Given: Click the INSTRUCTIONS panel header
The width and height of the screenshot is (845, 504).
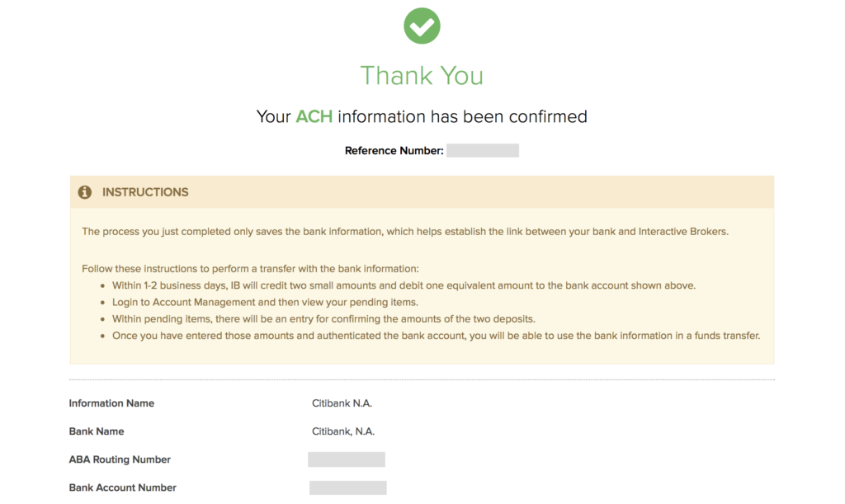Looking at the screenshot, I should (145, 192).
